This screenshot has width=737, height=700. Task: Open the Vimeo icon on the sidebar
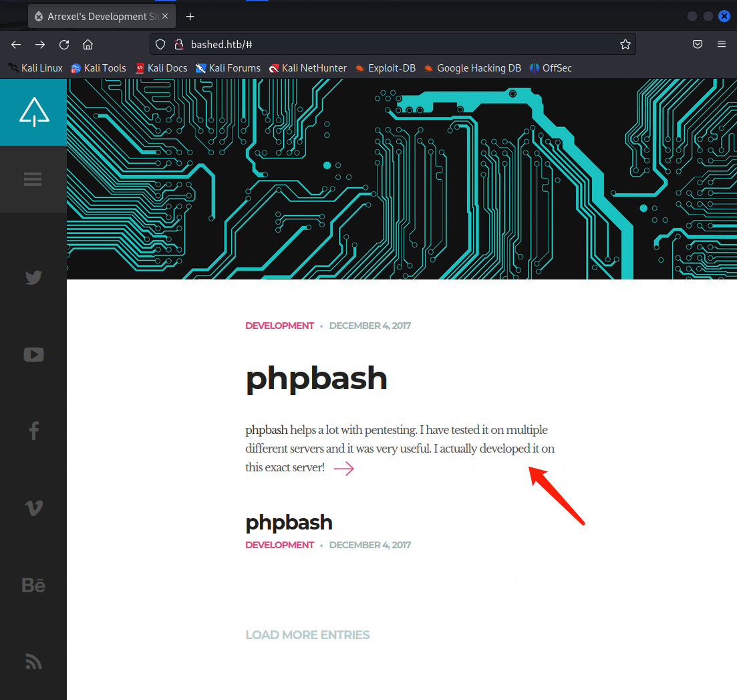tap(33, 507)
